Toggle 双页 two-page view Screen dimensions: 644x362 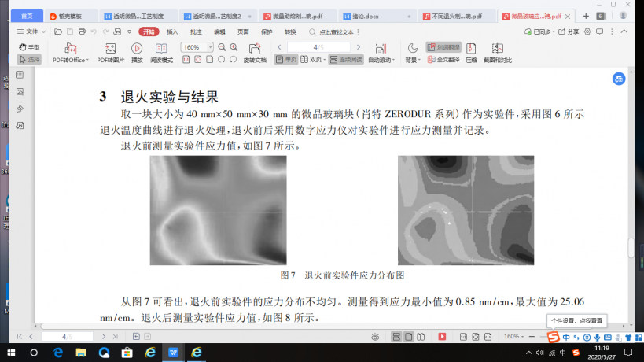coord(311,60)
